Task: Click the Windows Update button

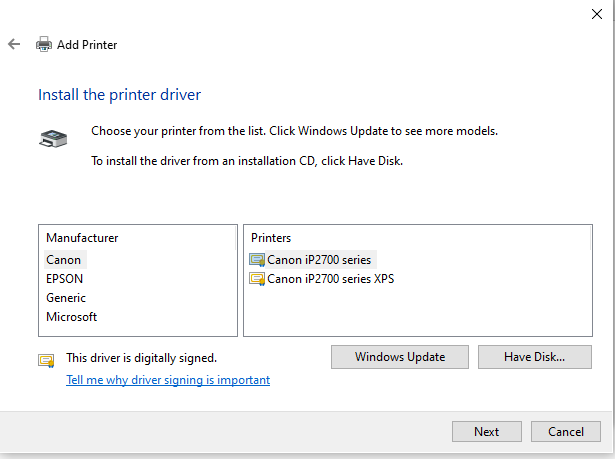Action: 400,357
